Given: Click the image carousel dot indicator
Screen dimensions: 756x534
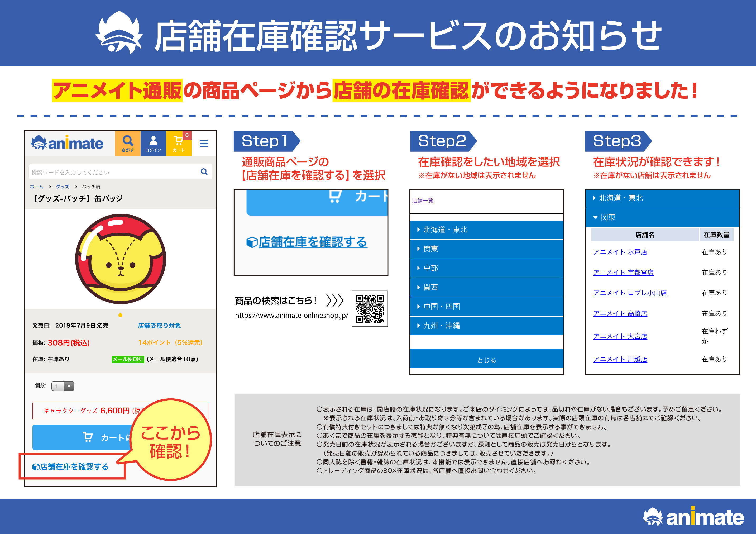Looking at the screenshot, I should coord(121,315).
